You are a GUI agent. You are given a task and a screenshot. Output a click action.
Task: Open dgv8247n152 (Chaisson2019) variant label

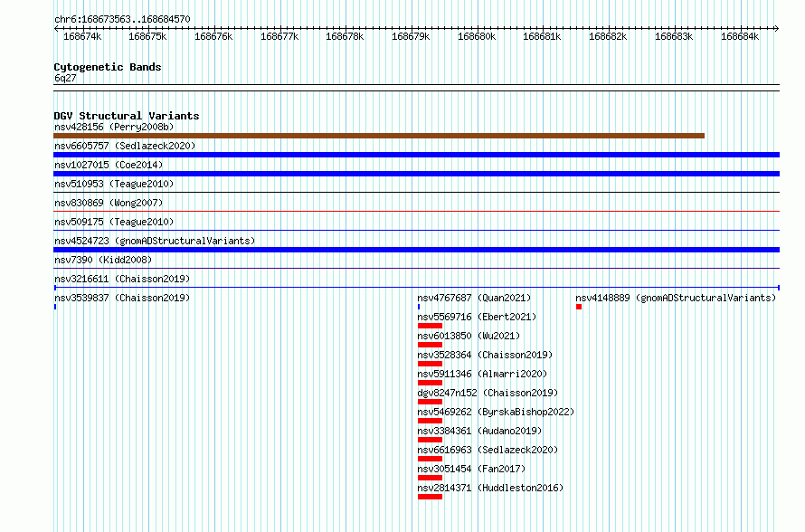pos(488,393)
